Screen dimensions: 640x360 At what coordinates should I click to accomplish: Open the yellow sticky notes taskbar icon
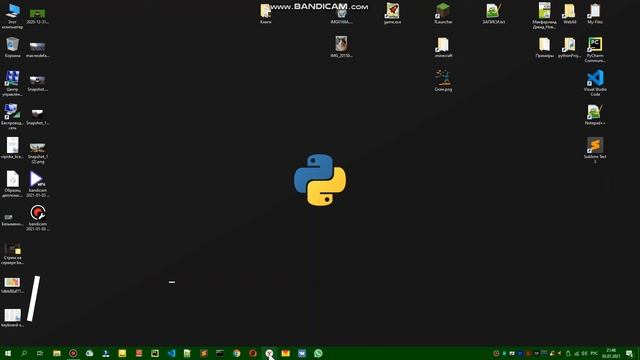coord(122,353)
